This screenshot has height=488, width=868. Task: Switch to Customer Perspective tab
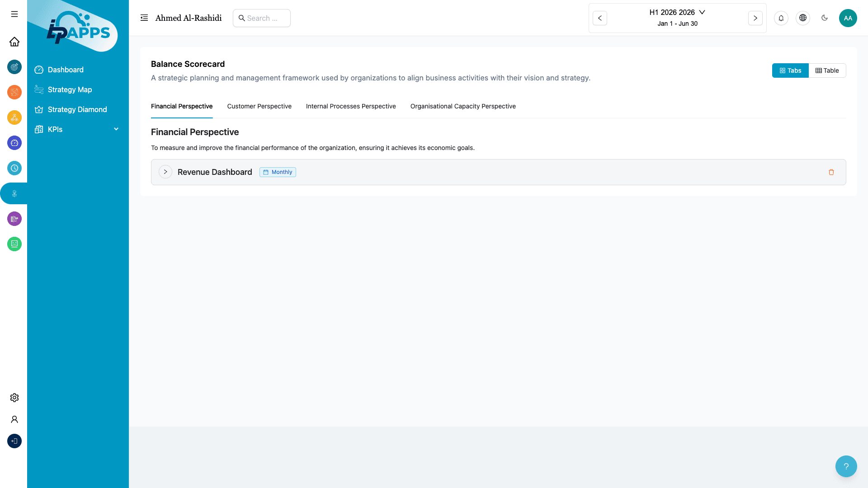pyautogui.click(x=259, y=106)
